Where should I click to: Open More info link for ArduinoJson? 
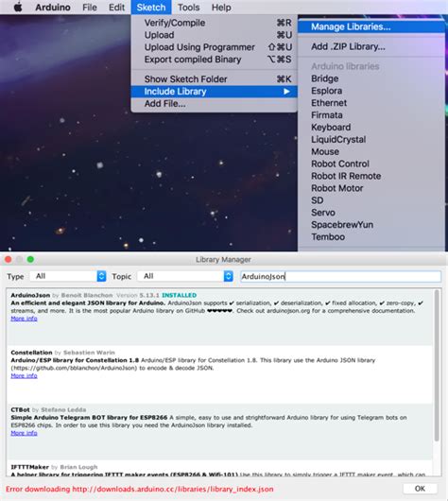(x=24, y=319)
